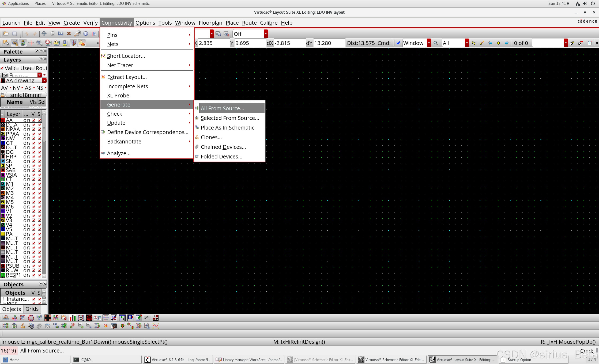The image size is (599, 364).
Task: Open the empty dropdown after 0 of 0
Action: click(566, 43)
